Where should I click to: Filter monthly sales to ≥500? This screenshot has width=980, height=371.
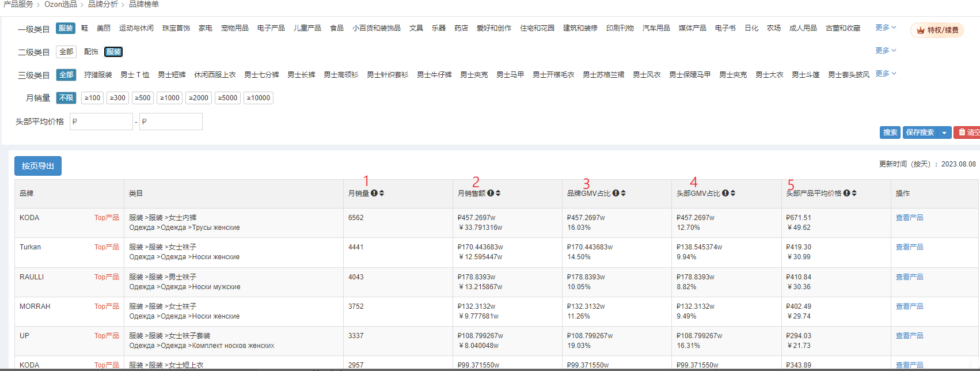143,98
